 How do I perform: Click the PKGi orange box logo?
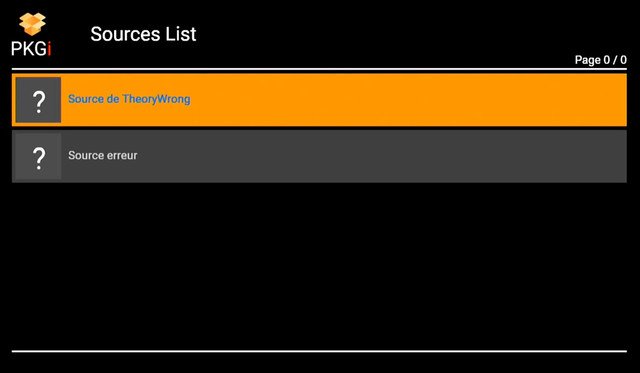(32, 24)
